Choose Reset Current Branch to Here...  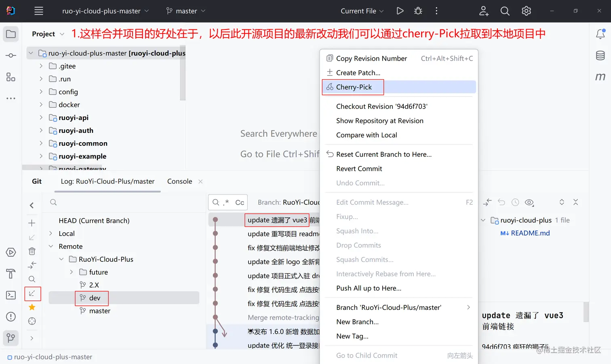399,154
